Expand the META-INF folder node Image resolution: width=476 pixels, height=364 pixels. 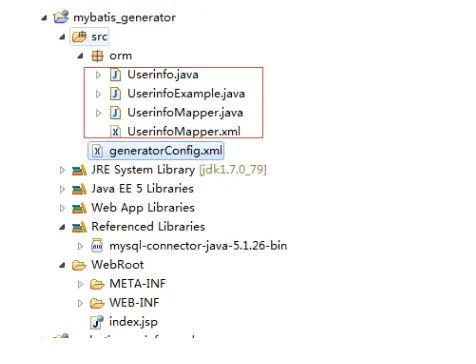(80, 284)
